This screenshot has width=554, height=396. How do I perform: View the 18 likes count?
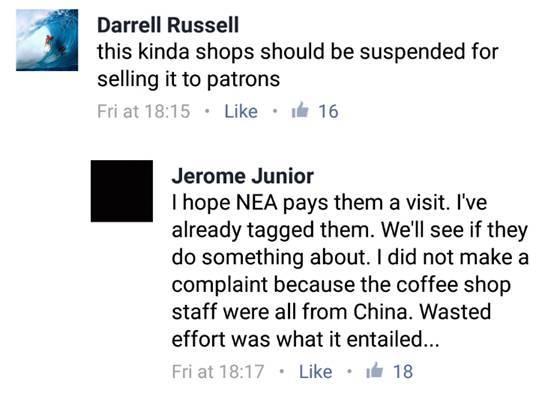tap(403, 372)
